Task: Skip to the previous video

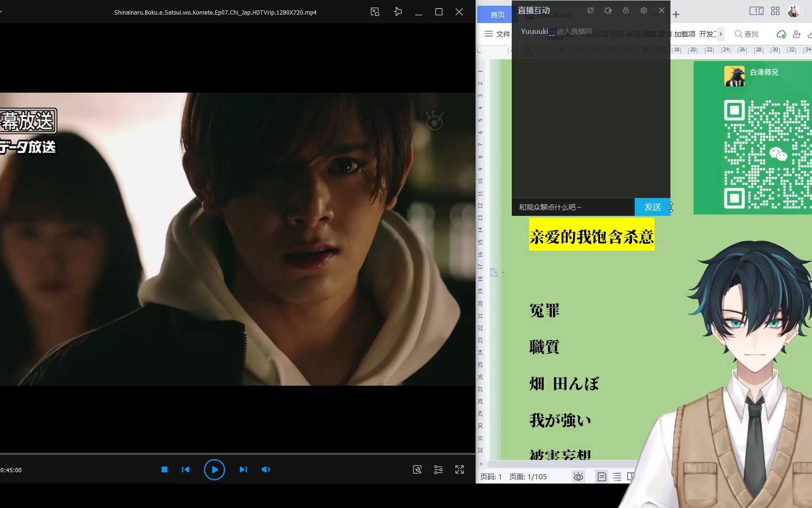Action: tap(186, 469)
